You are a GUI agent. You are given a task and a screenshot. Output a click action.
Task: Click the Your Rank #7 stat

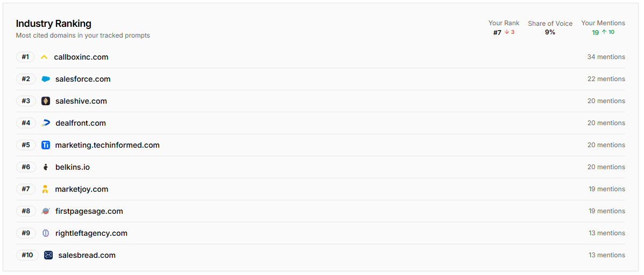click(x=504, y=32)
